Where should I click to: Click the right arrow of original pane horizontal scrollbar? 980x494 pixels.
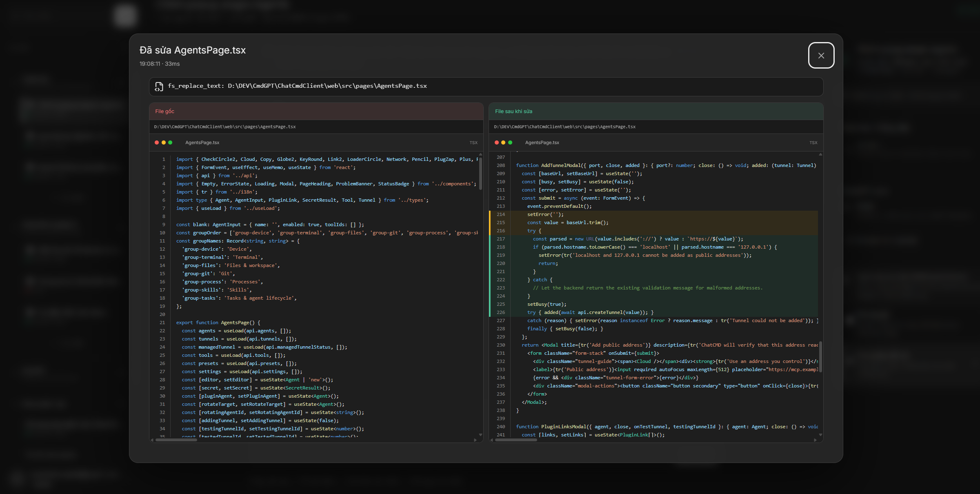[475, 440]
